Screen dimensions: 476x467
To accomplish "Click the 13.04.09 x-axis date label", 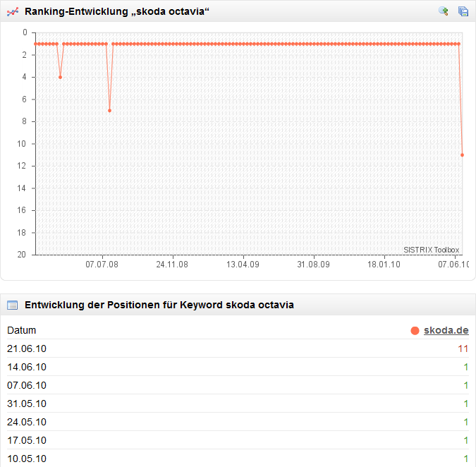I will 243,265.
